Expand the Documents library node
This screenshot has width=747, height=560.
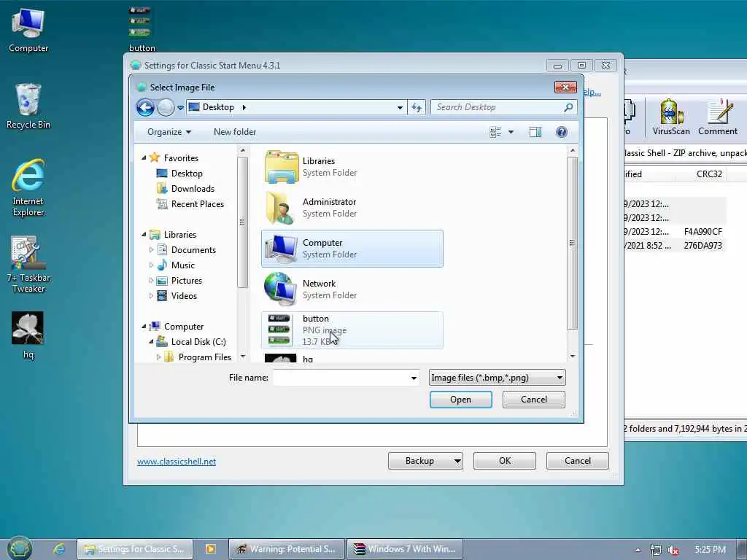pos(151,249)
